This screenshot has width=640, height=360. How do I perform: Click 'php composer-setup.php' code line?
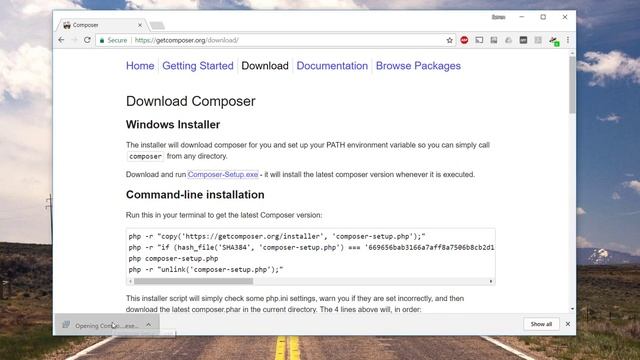(173, 258)
